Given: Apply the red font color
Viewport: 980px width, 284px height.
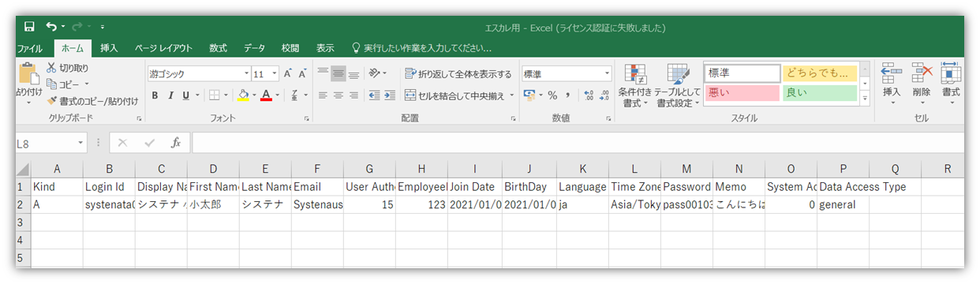Looking at the screenshot, I should coord(267,95).
